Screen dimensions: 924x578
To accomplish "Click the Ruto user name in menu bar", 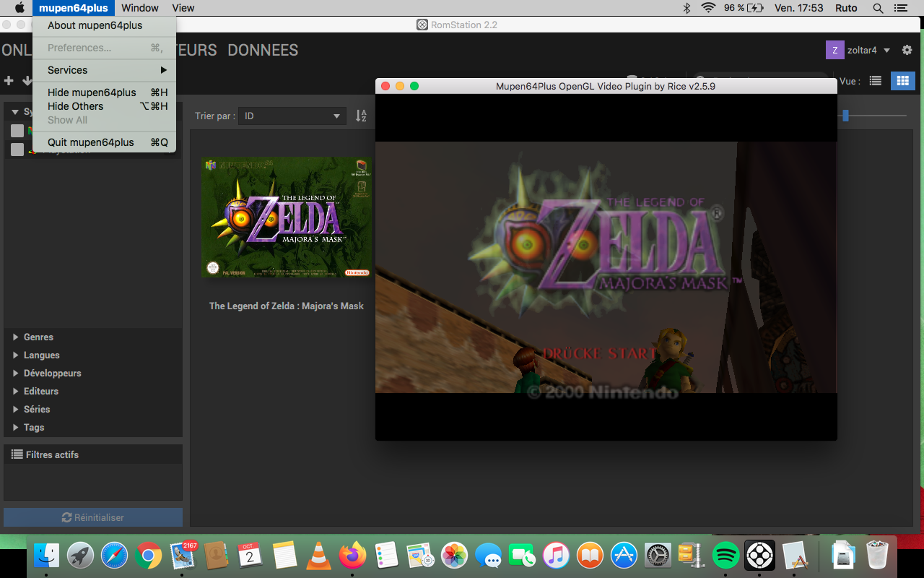I will click(x=846, y=8).
